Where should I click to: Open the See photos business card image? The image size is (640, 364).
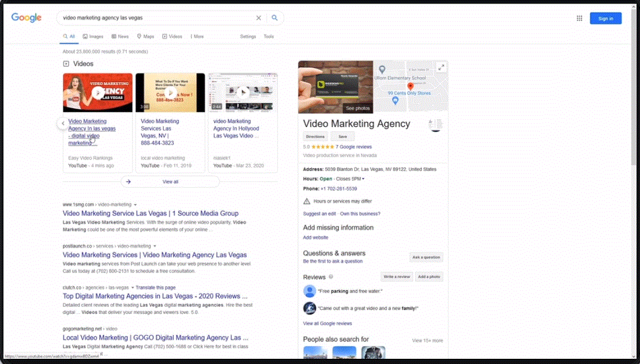tap(336, 87)
